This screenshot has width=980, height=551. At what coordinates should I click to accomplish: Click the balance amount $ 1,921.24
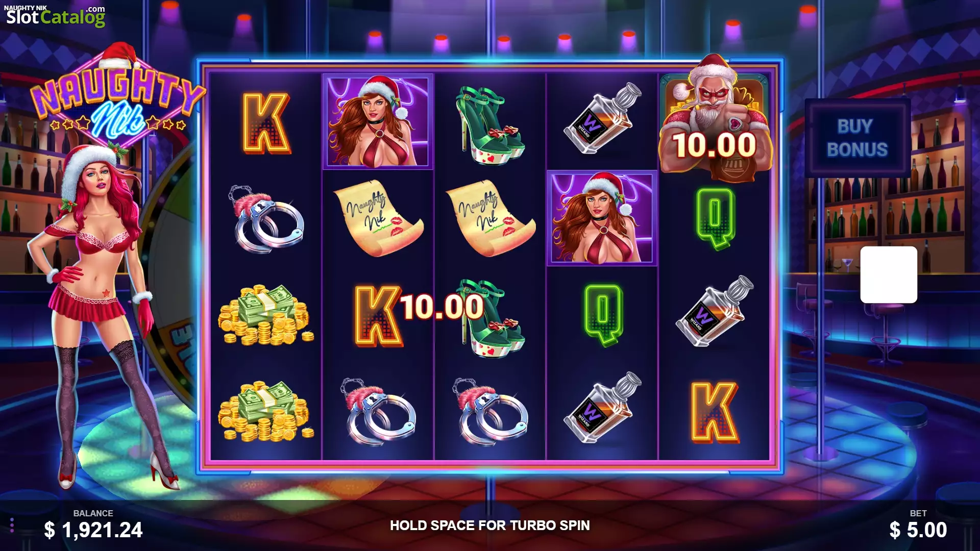[x=93, y=530]
